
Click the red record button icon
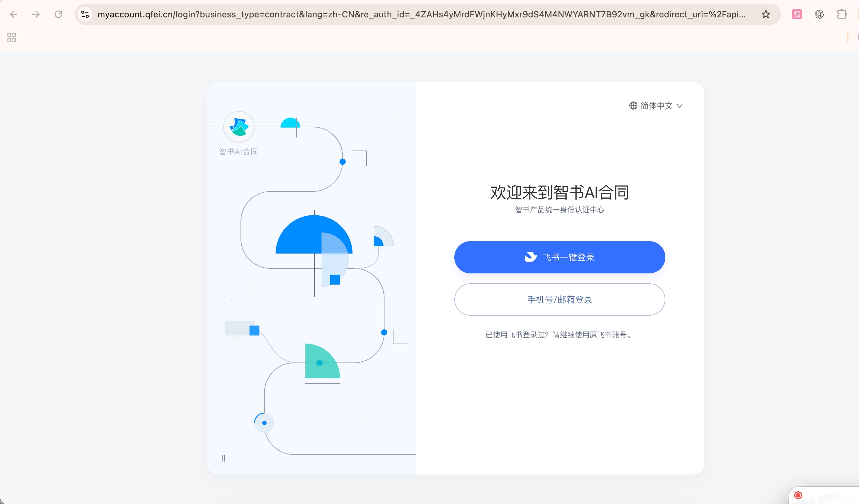tap(798, 495)
